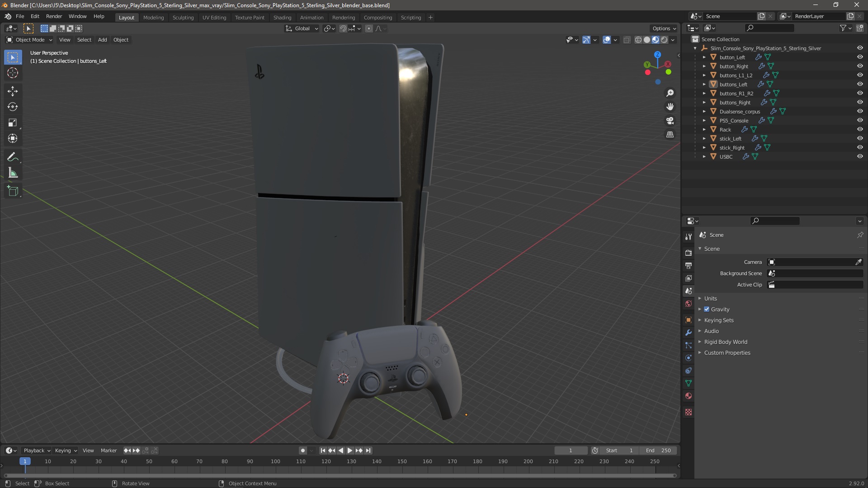Click the current frame number field
The height and width of the screenshot is (488, 868).
[571, 450]
